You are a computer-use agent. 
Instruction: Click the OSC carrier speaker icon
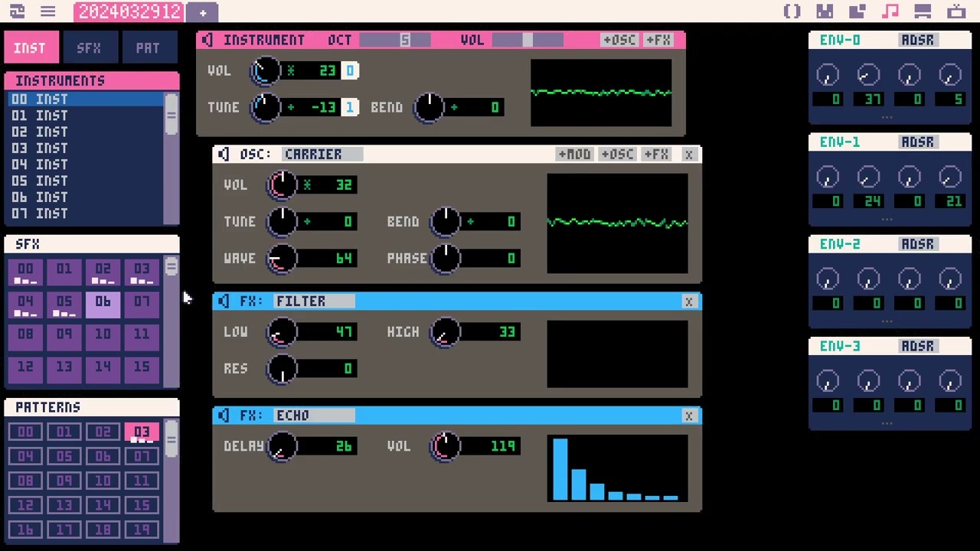(223, 154)
